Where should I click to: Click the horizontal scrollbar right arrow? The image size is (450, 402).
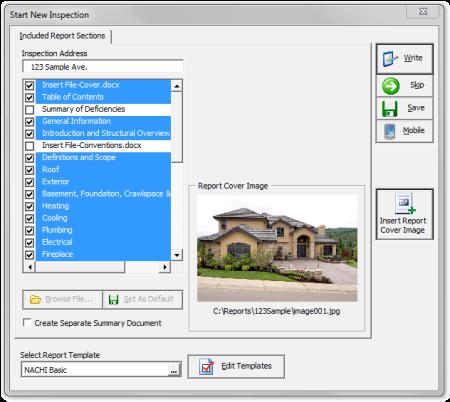click(165, 267)
